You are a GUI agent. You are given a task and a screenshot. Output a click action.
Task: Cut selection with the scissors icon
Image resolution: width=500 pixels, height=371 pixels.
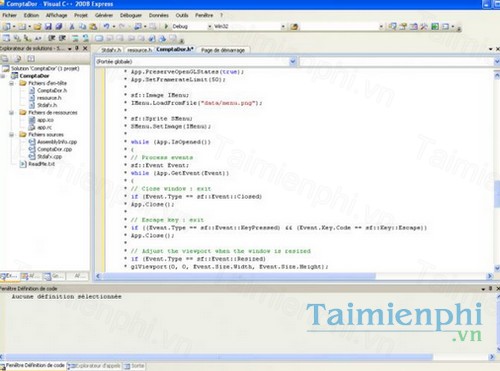coord(72,26)
